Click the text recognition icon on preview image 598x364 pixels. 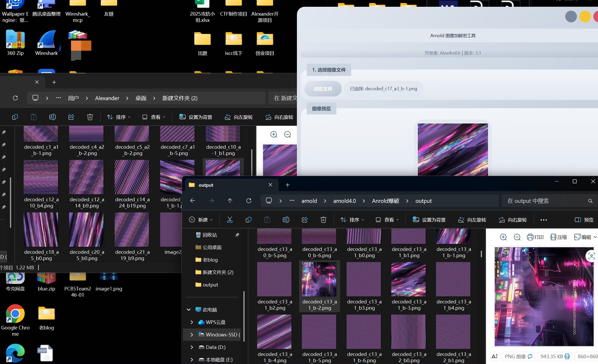pyautogui.click(x=591, y=256)
